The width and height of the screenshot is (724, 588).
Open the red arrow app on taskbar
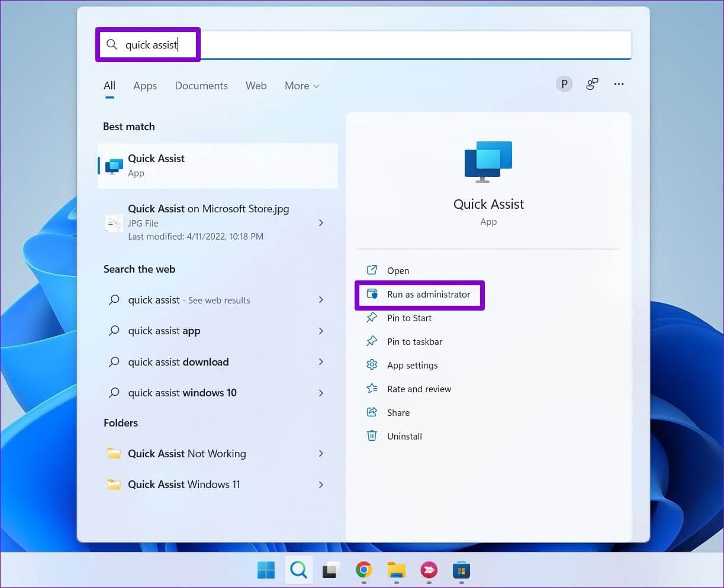(x=429, y=570)
